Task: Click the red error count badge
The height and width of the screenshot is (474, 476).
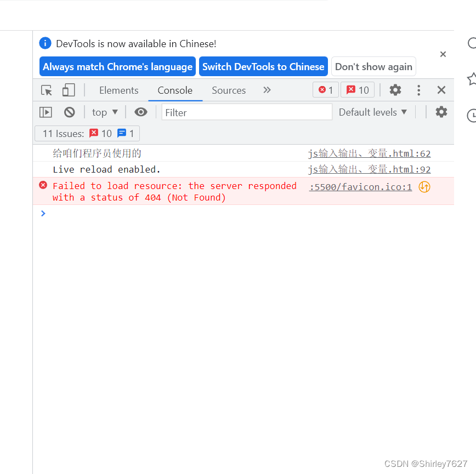Action: 325,89
